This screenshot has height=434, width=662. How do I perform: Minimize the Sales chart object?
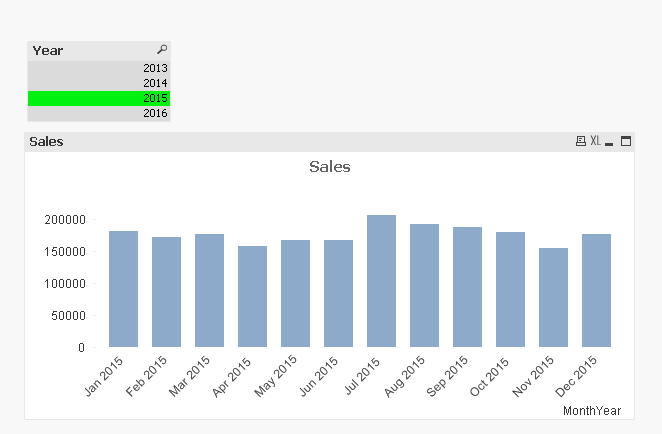[609, 142]
